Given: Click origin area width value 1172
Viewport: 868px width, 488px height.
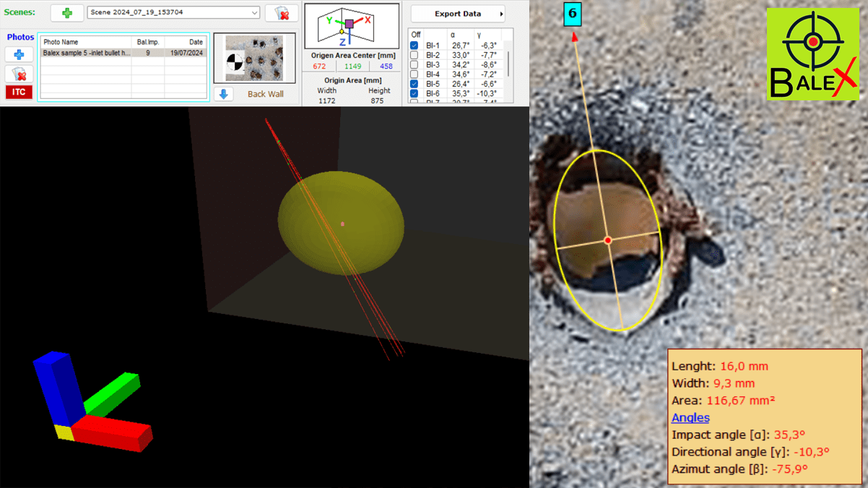Looking at the screenshot, I should 326,101.
